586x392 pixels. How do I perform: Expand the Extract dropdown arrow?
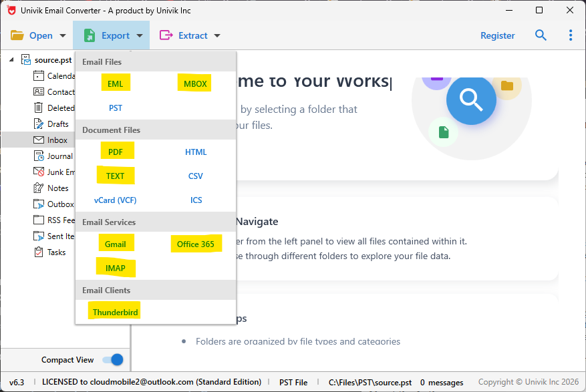[217, 36]
